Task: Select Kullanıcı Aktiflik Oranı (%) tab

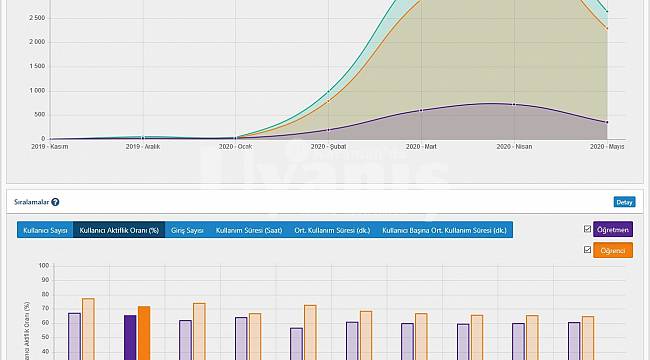Action: [119, 230]
